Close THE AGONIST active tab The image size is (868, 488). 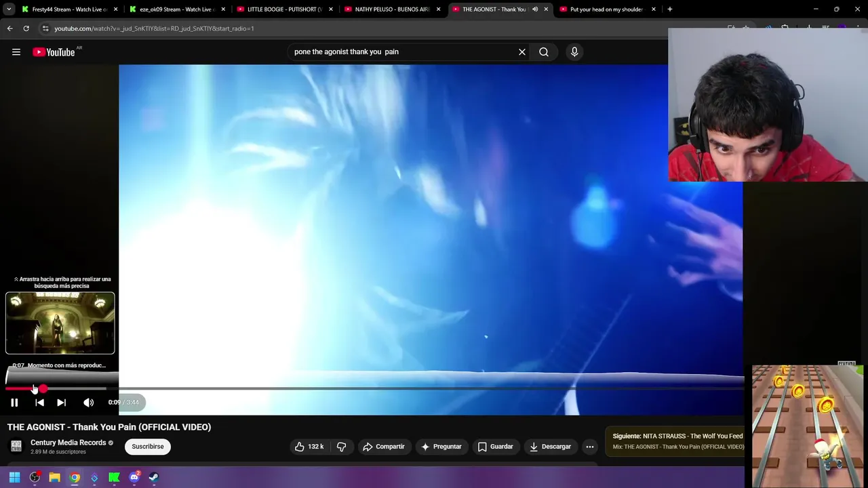546,9
